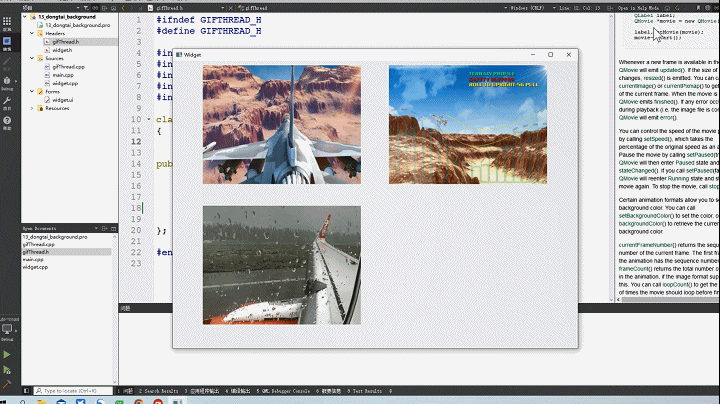The height and width of the screenshot is (404, 720).
Task: Build project with the hammer icon
Action: 6,385
